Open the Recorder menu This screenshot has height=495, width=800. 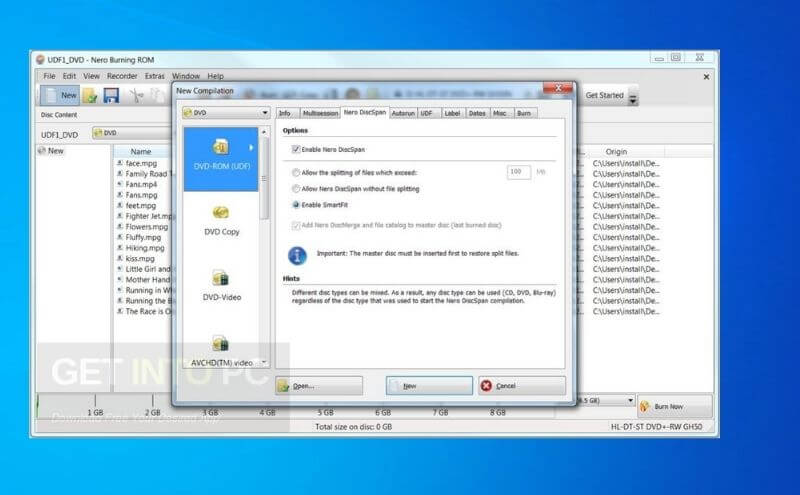point(122,76)
